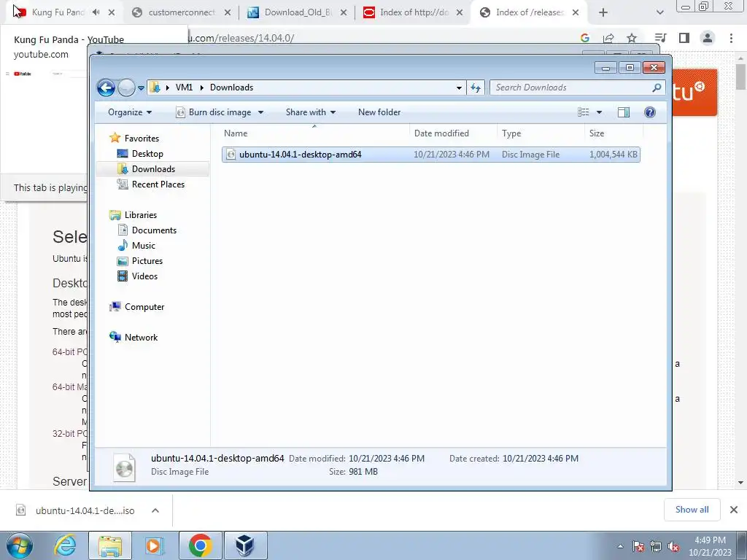Open a new Chrome tab
Image resolution: width=747 pixels, height=560 pixels.
click(603, 12)
